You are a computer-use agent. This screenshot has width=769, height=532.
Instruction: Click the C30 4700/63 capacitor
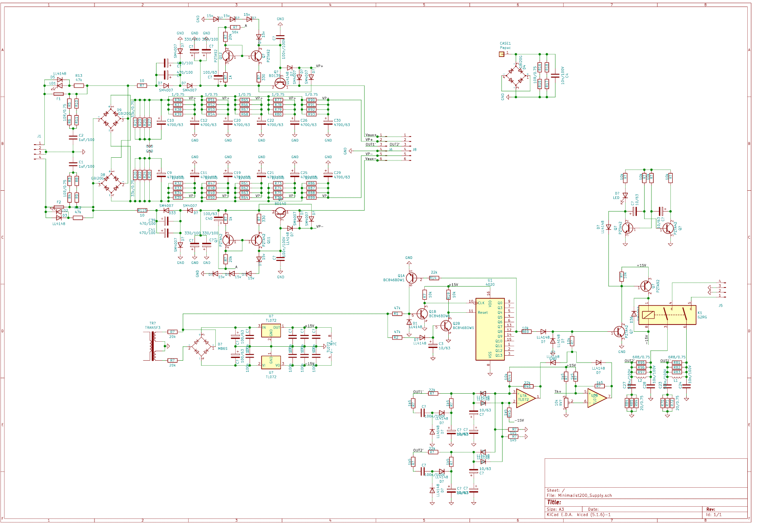point(328,122)
